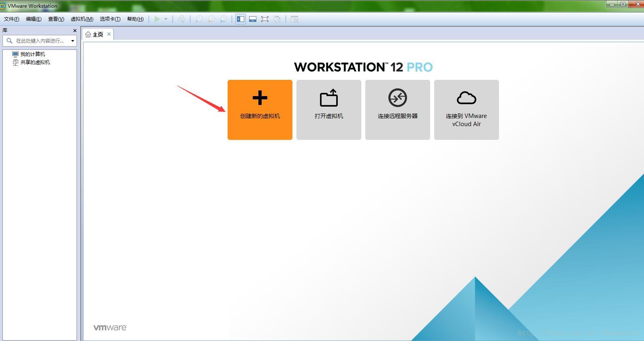Viewport: 644px width, 341px height.
Task: Click the library search input field
Action: pos(40,41)
